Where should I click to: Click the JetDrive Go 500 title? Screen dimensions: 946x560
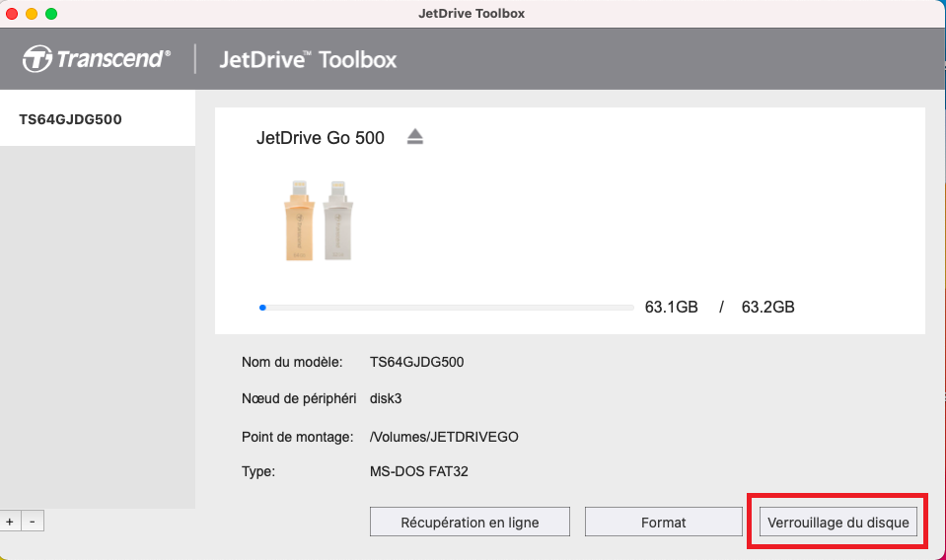click(321, 138)
